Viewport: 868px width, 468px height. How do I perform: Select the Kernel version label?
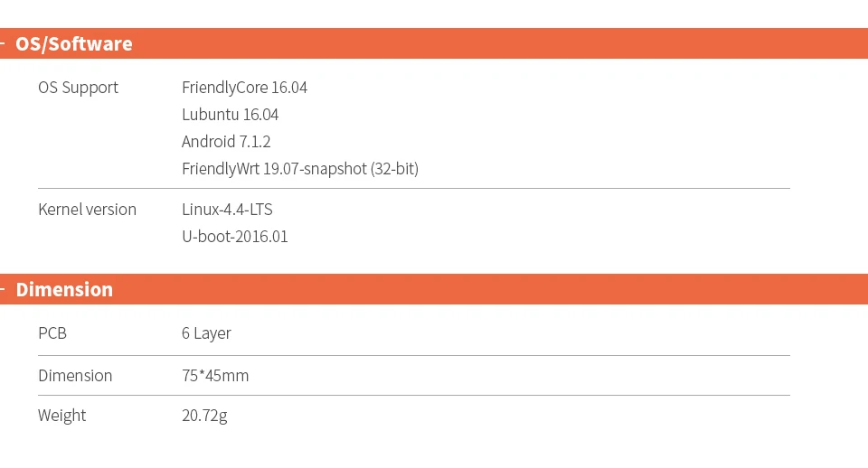click(x=87, y=210)
